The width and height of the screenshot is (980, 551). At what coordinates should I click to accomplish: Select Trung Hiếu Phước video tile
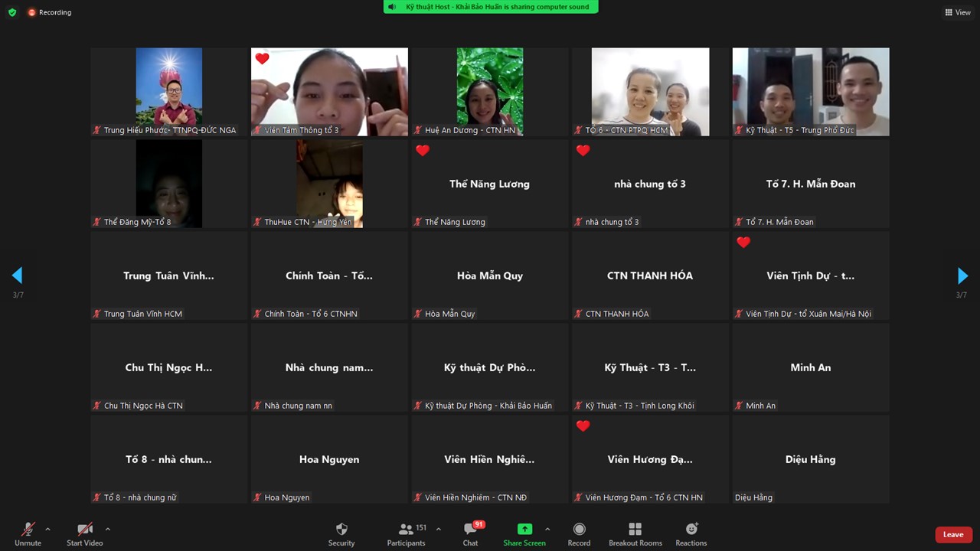pyautogui.click(x=169, y=92)
